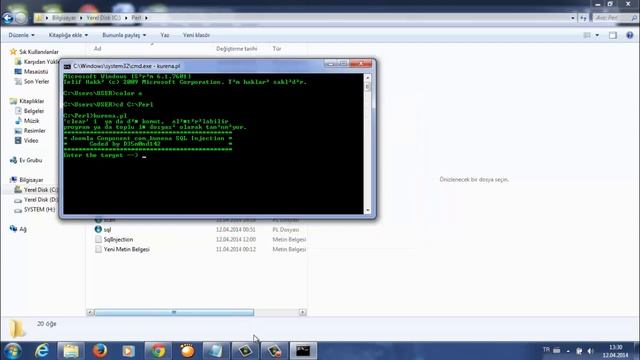This screenshot has width=640, height=360.
Task: Select the SqlInjection text file
Action: [118, 240]
